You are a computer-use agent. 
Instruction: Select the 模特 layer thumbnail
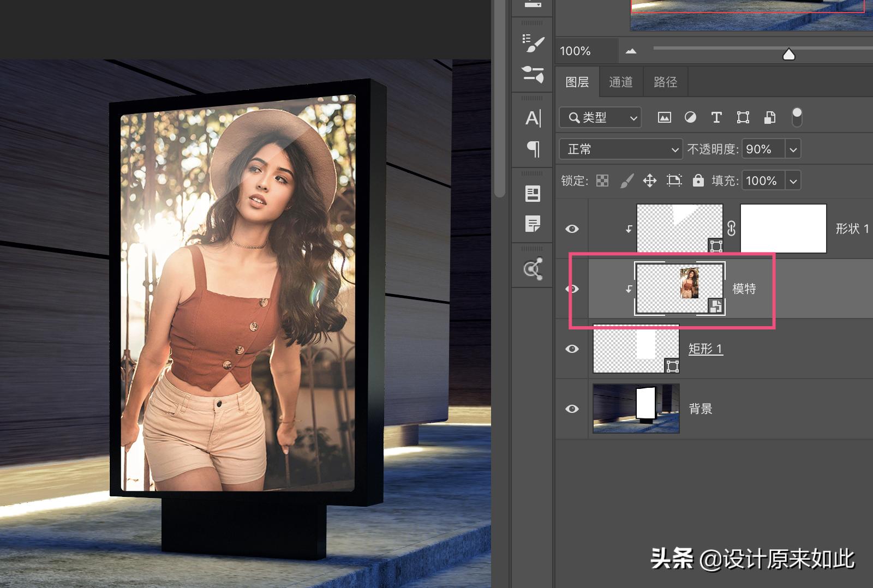pos(679,289)
